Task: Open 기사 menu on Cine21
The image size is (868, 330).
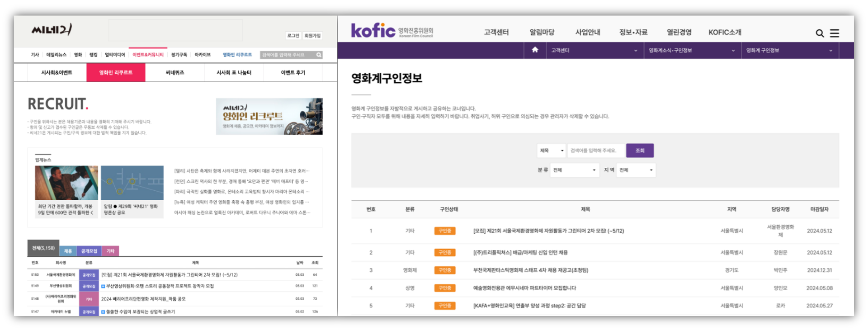Action: pyautogui.click(x=35, y=55)
